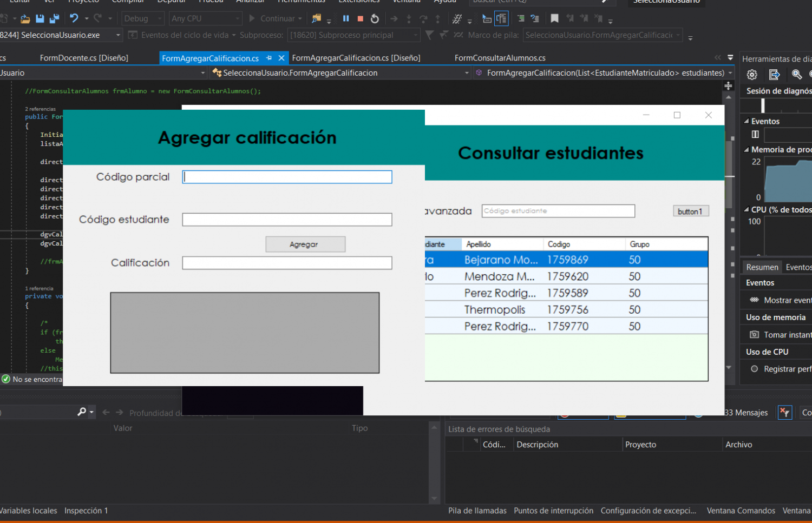Click the Save icon in the toolbar

point(40,18)
